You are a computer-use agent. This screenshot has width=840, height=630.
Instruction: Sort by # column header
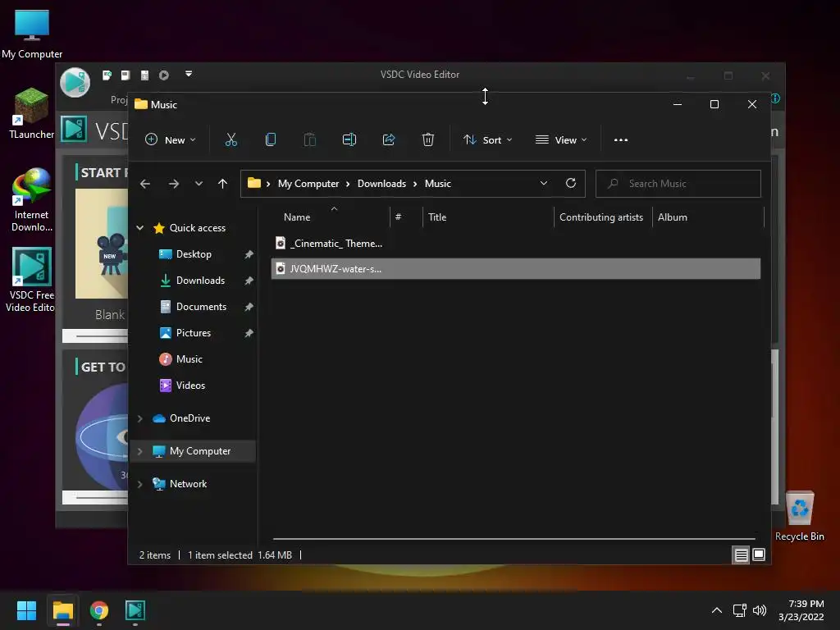pos(398,217)
